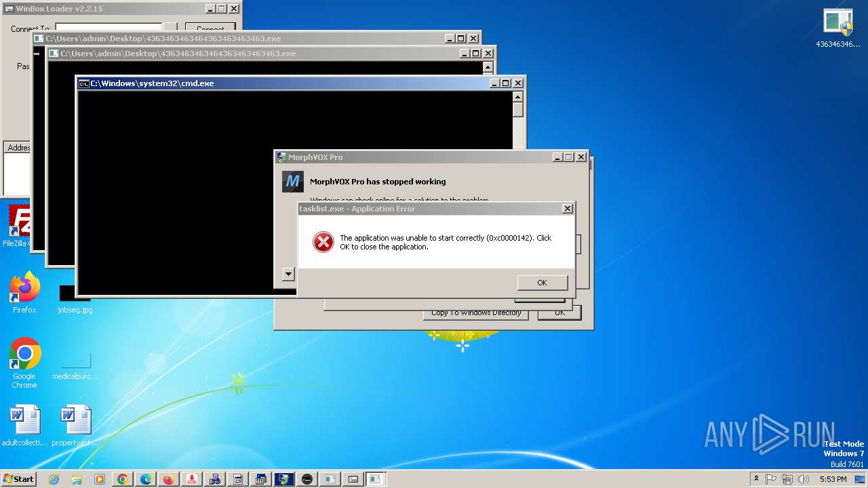Click the network computers taskbar icon
The width and height of the screenshot is (868, 488).
(215, 479)
